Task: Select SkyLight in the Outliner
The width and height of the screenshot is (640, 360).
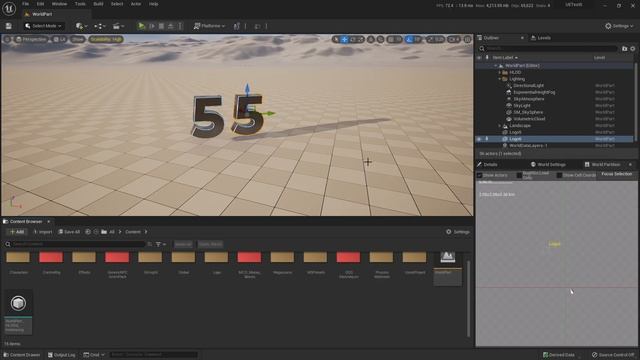Action: click(522, 106)
